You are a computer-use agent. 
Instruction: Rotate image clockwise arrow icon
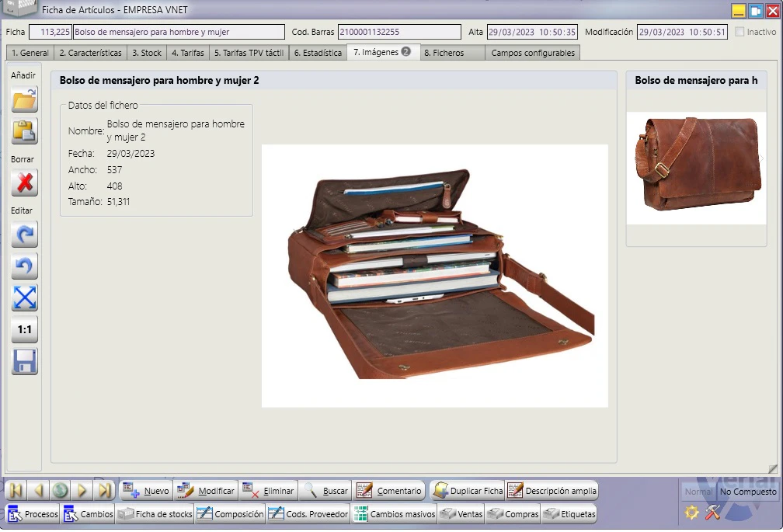25,235
